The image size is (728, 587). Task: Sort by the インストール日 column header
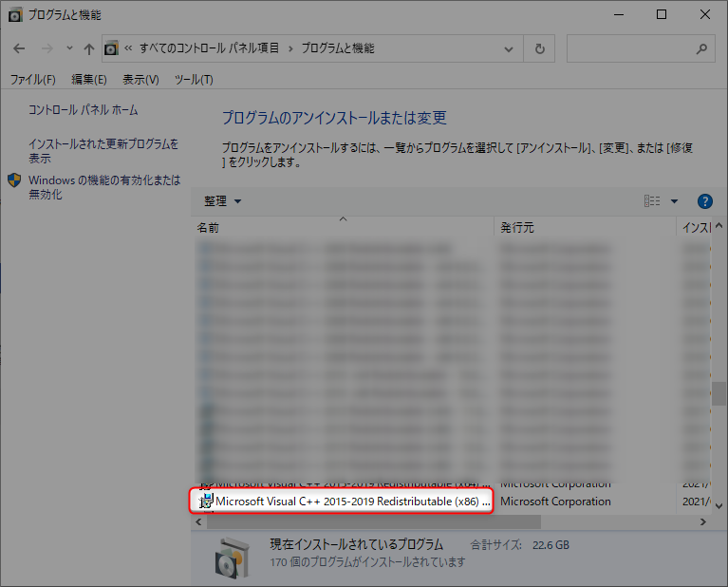[x=694, y=228]
